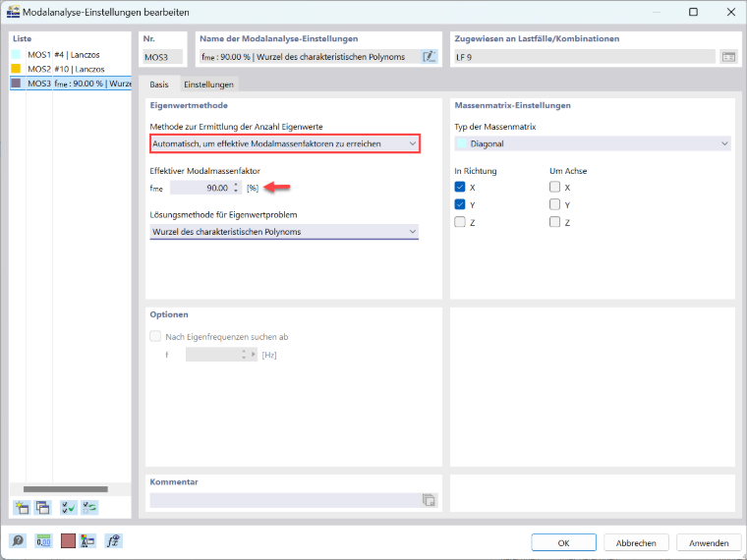
Task: Click the app icon in the title bar
Action: [13, 12]
